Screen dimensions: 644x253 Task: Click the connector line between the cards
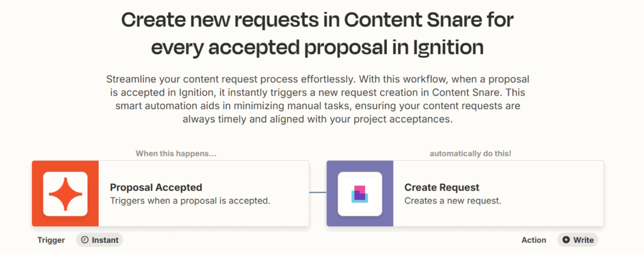[x=318, y=192]
